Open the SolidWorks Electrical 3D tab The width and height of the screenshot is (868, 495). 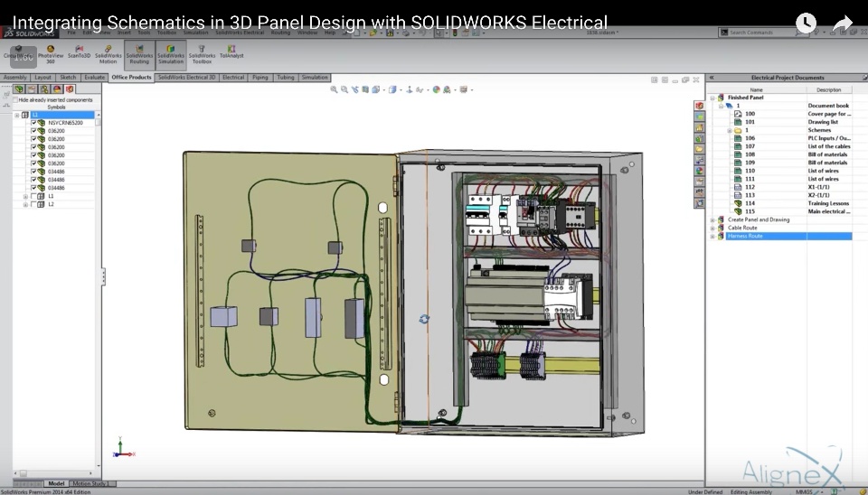tap(186, 78)
